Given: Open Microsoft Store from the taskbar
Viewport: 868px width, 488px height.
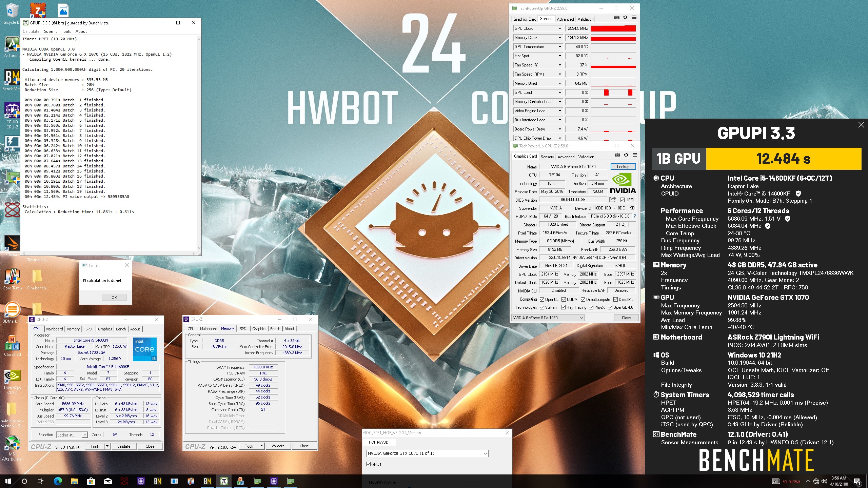Looking at the screenshot, I should click(x=91, y=481).
